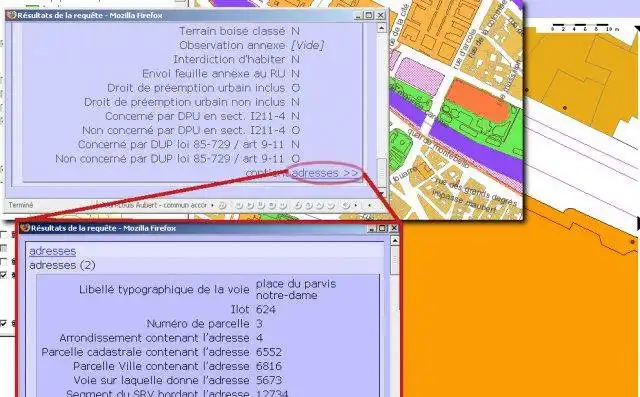Click 'place du parvis notre-dame' value
640x397 pixels.
click(x=296, y=289)
